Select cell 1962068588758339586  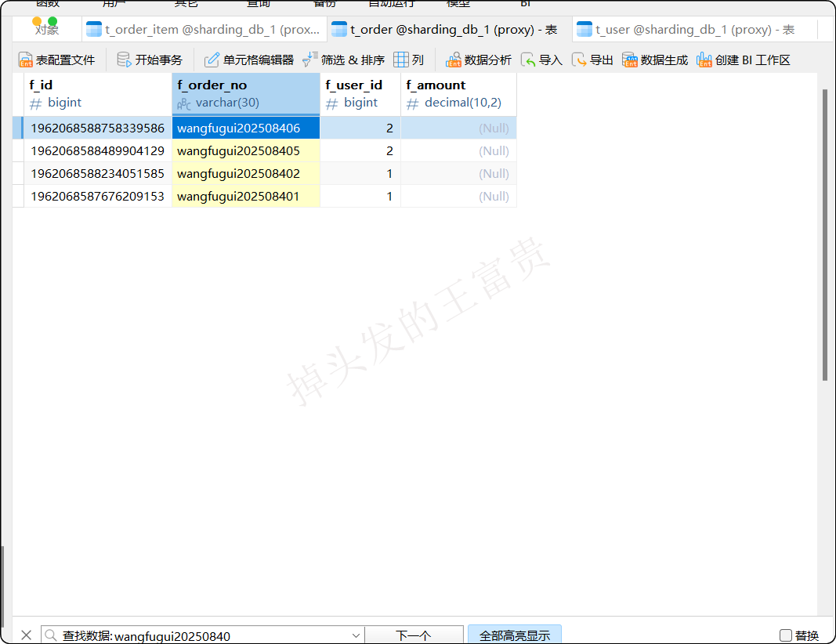[x=98, y=128]
